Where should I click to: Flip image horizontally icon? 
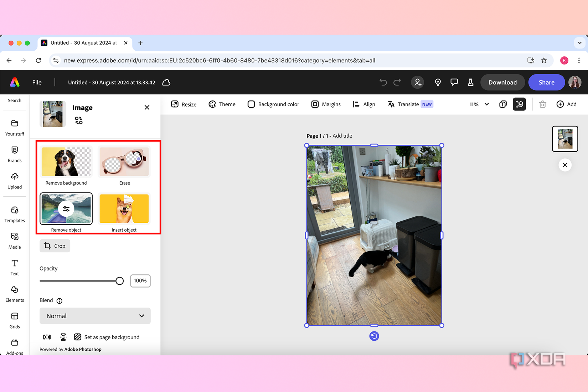[x=47, y=337]
